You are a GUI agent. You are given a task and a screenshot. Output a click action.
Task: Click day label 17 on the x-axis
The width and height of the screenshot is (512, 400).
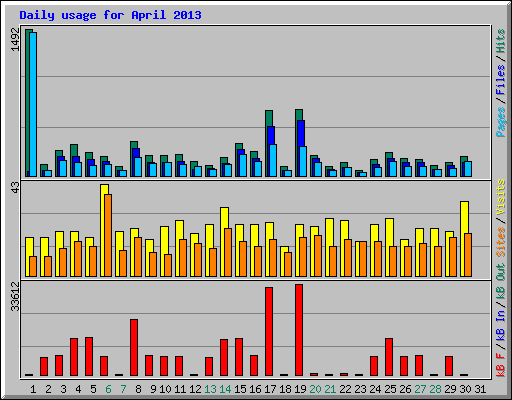tap(270, 389)
